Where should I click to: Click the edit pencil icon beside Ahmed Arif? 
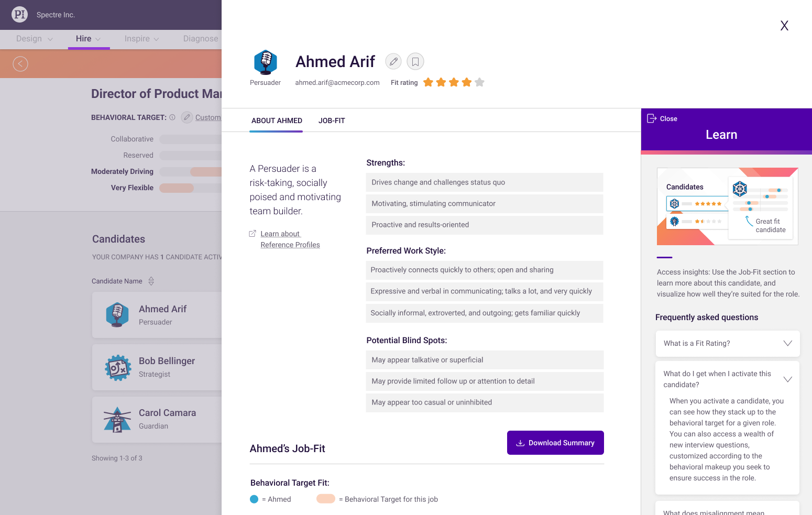point(393,62)
